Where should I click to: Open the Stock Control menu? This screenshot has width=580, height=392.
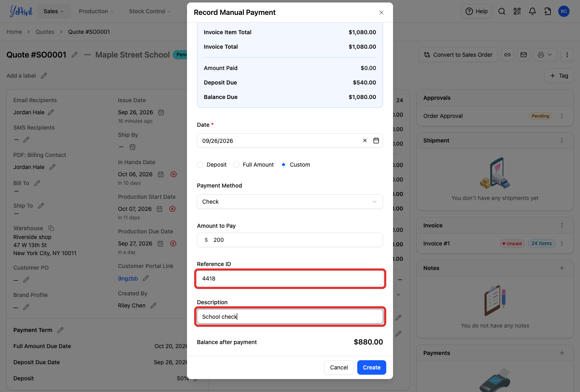tap(150, 11)
